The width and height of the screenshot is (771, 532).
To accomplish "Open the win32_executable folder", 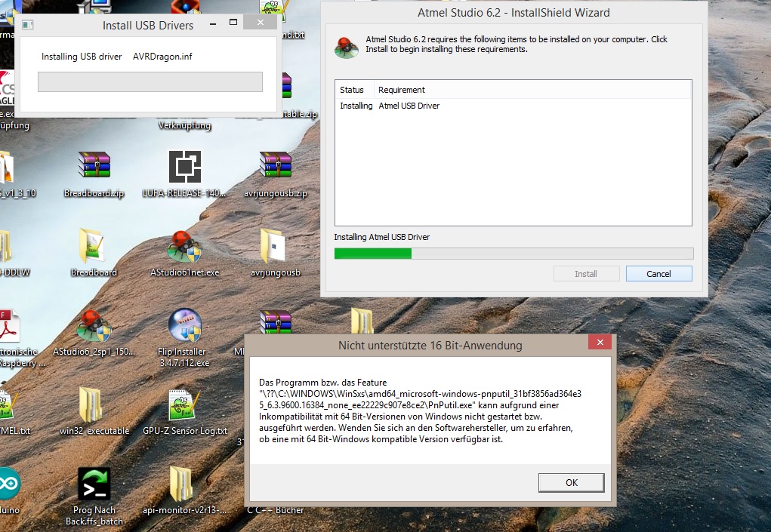I will click(94, 405).
